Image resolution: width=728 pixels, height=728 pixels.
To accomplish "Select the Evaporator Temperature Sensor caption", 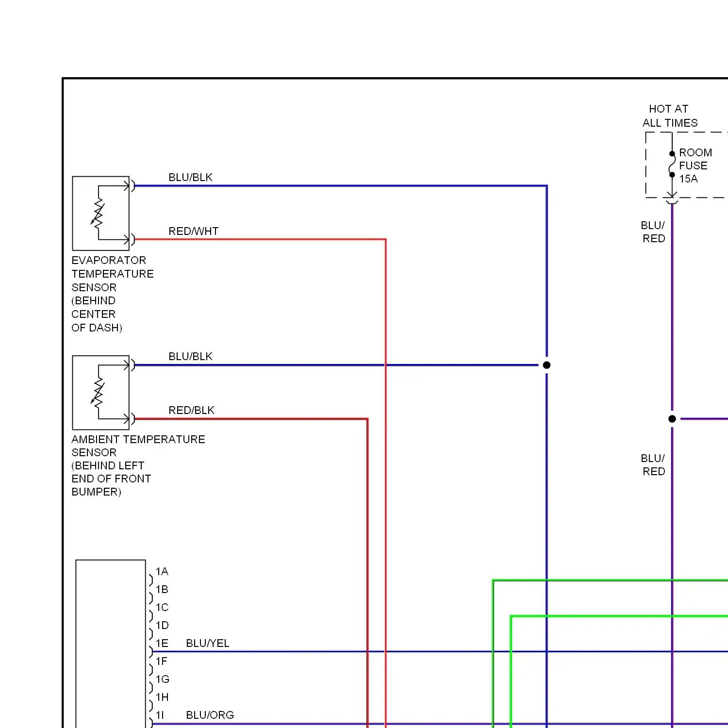I will 113,294.
